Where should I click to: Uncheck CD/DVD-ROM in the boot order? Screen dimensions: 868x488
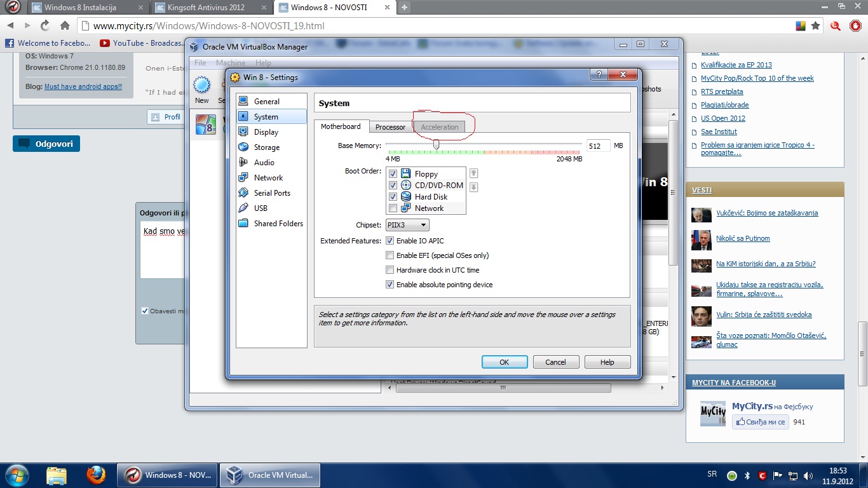(393, 186)
